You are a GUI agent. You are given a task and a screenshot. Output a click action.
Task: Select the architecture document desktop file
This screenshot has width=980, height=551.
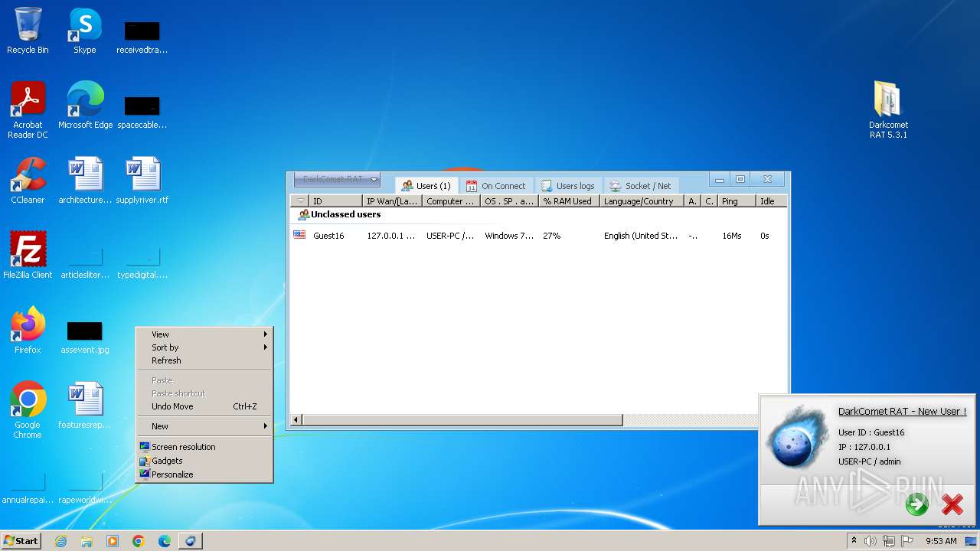(85, 181)
